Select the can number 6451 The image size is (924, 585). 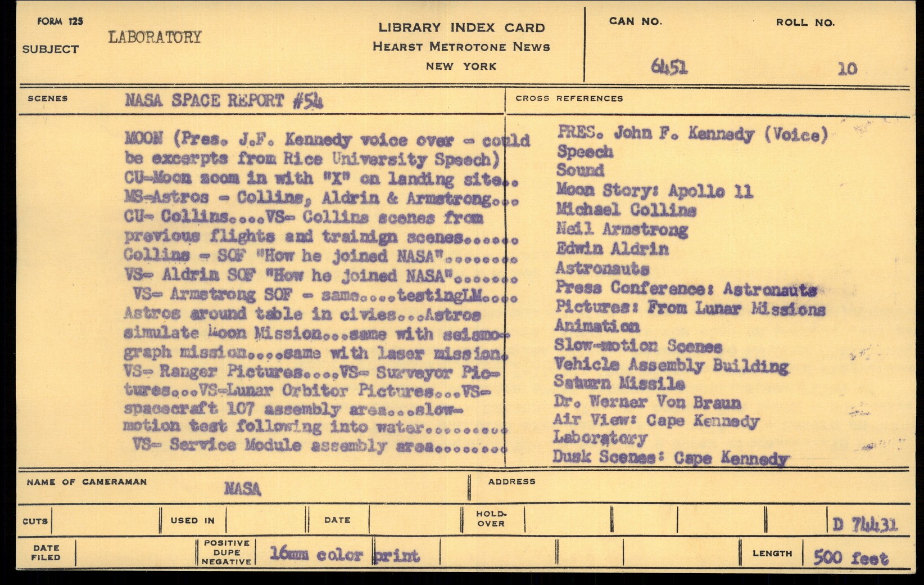click(x=669, y=67)
